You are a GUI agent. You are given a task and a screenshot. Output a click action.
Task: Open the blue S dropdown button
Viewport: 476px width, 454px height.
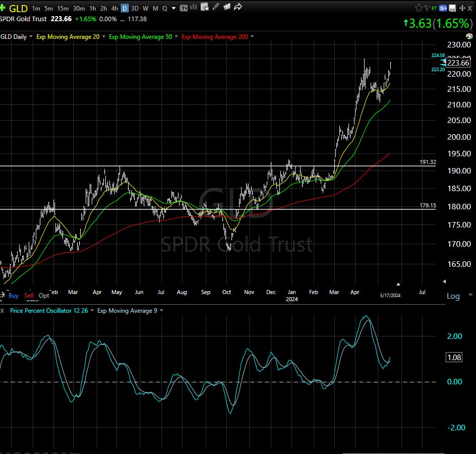443,8
